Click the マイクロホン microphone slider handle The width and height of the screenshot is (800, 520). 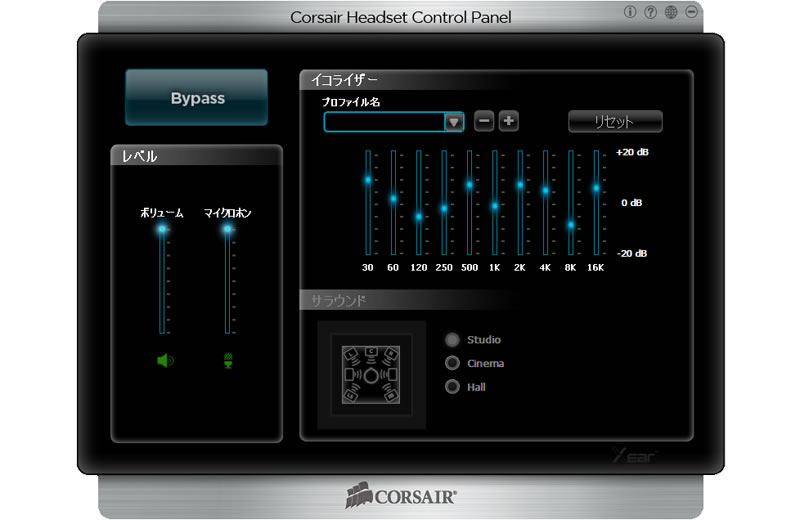[x=228, y=229]
